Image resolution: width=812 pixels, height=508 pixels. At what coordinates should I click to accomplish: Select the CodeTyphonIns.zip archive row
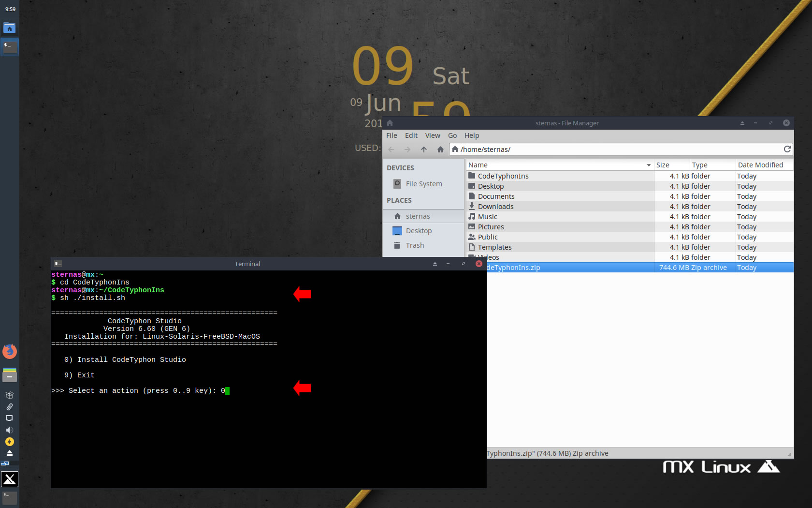(640, 268)
